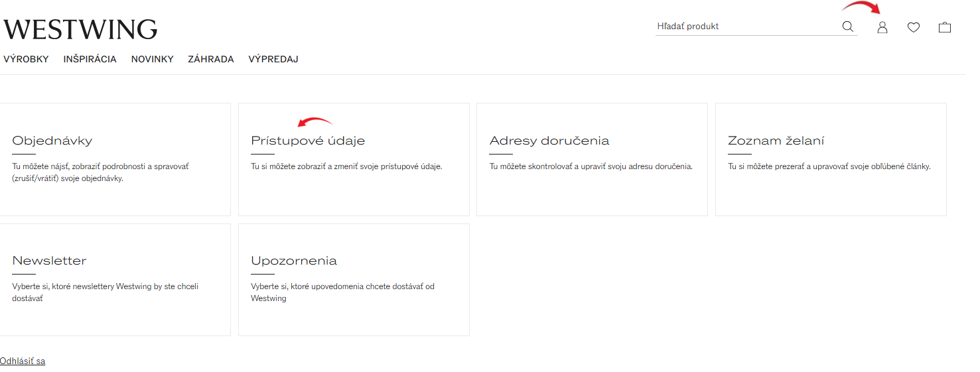Open the Výrobky menu
This screenshot has height=372, width=980.
click(26, 59)
